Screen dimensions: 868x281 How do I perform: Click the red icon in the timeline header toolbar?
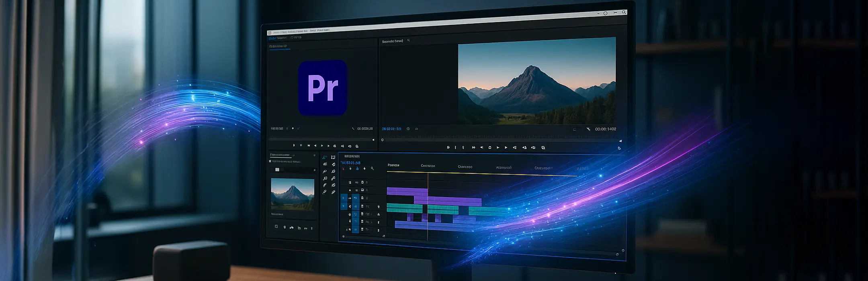click(x=343, y=169)
